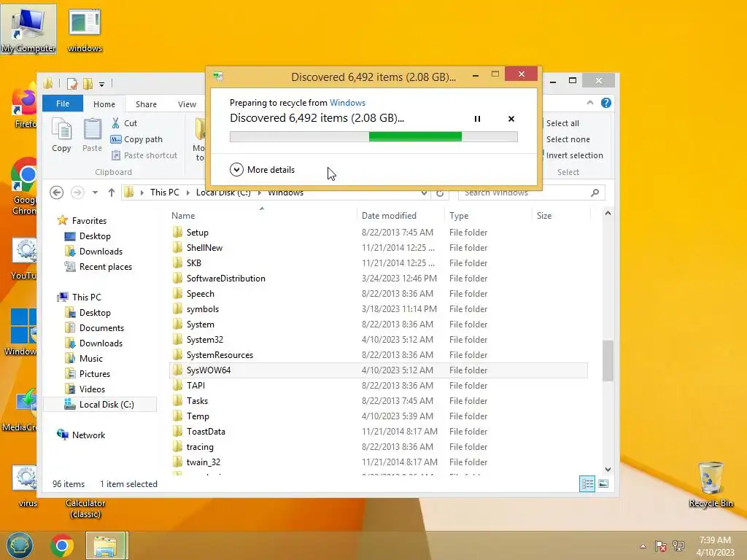Open the address bar history dropdown
Image resolution: width=747 pixels, height=560 pixels.
tap(424, 192)
